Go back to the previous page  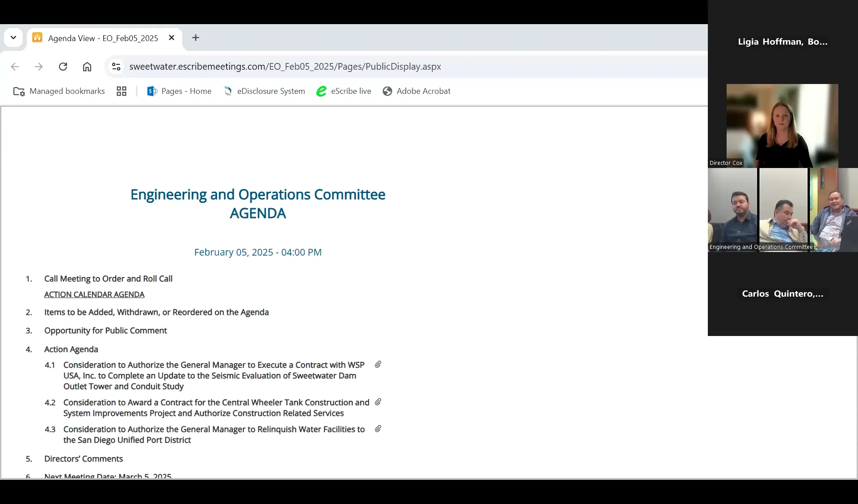[15, 66]
